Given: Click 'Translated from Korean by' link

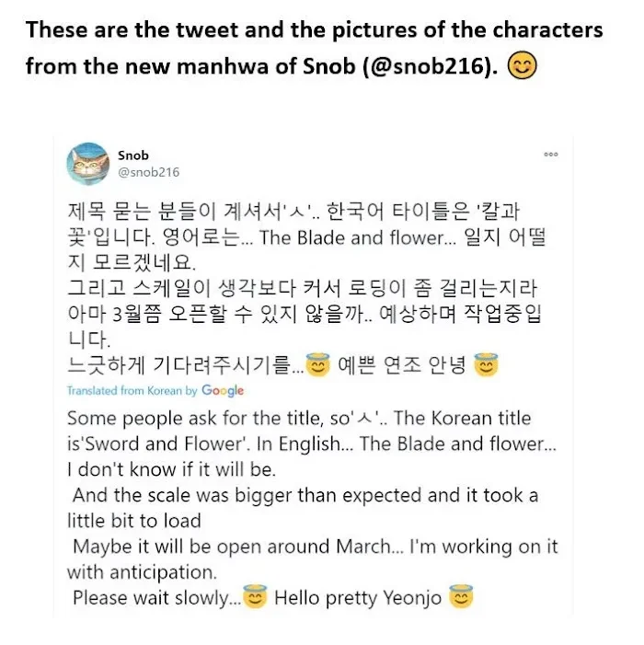Looking at the screenshot, I should click(x=132, y=391).
